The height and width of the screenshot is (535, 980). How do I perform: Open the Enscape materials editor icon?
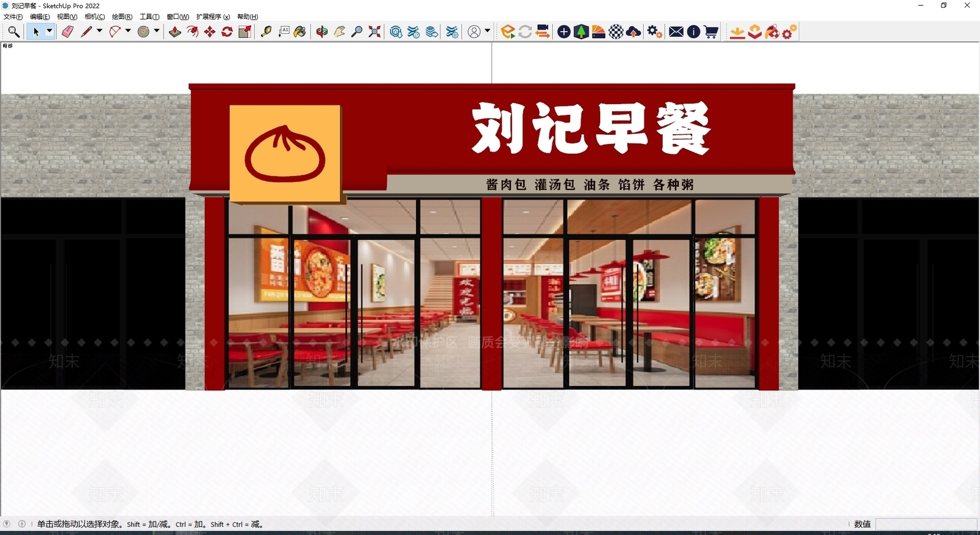(599, 32)
